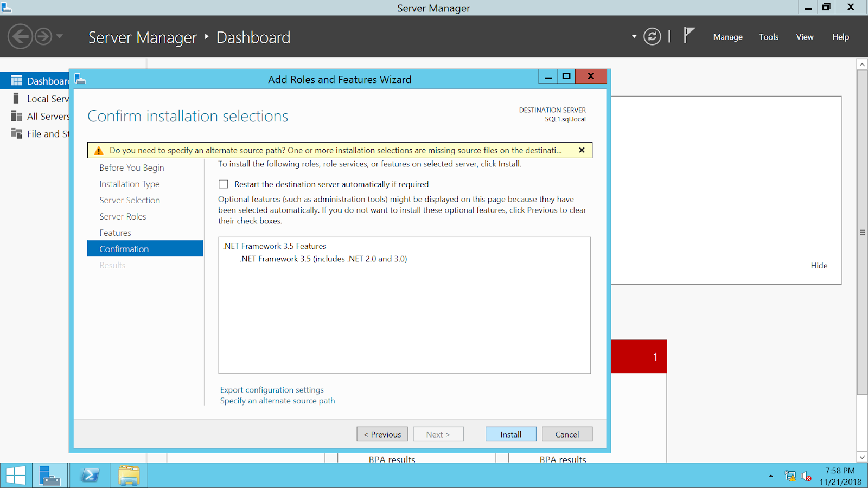
Task: Check Restart the destination server automatically if required
Action: [x=223, y=184]
